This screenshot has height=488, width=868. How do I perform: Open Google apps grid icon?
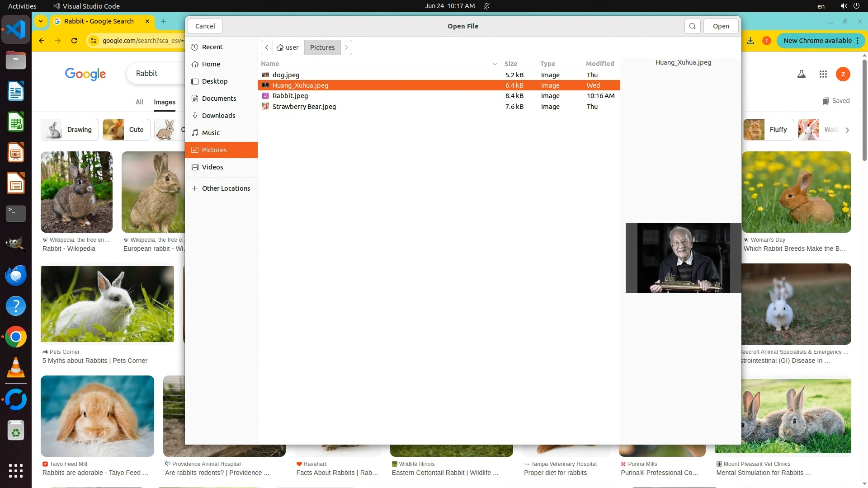[823, 74]
